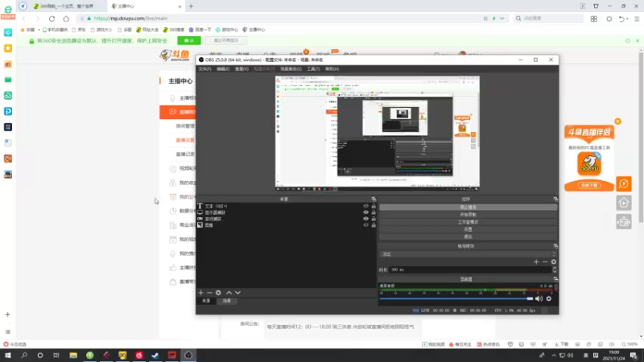The image size is (644, 362).
Task: Adjust transition duration stepper arrows
Action: pyautogui.click(x=555, y=269)
